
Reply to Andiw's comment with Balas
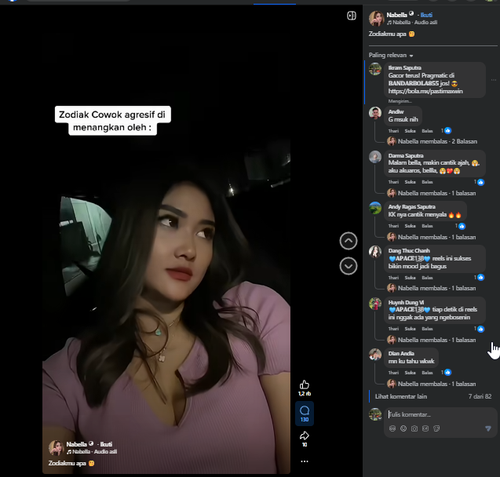[427, 131]
